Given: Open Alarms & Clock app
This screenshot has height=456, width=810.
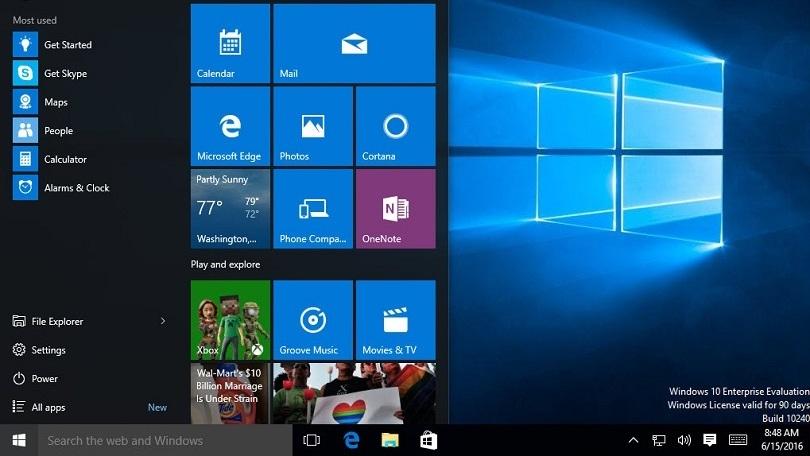Looking at the screenshot, I should pos(76,188).
